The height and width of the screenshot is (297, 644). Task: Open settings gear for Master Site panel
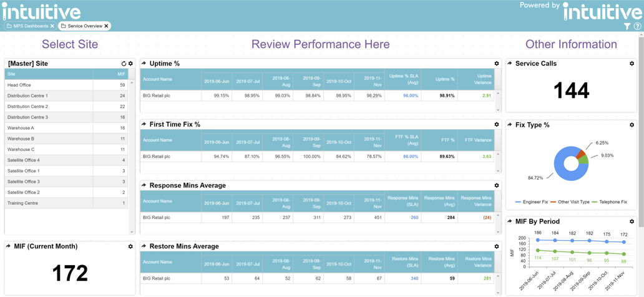click(x=130, y=64)
